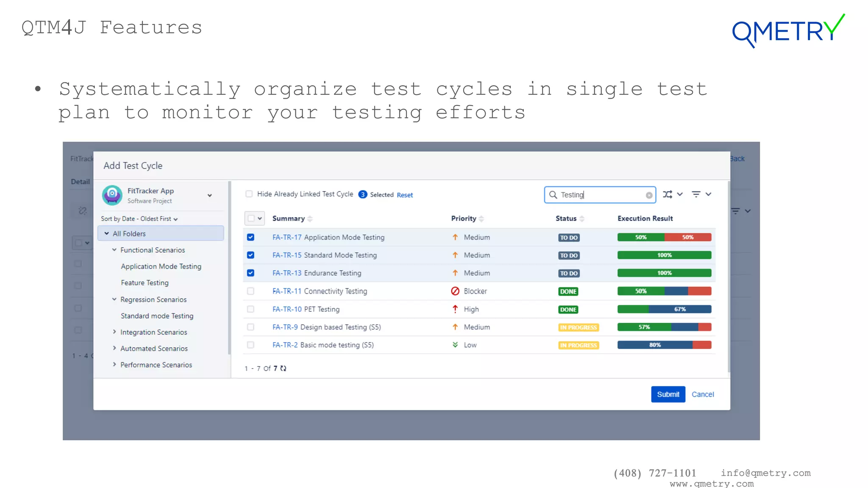Click the 3 selected count badge
Viewport: 868px width, 488px height.
[x=363, y=194]
